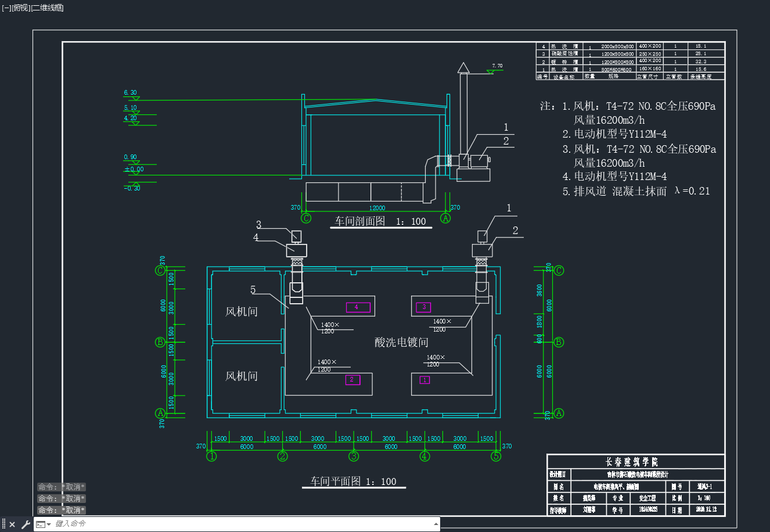Select grid bubble 3 at bottom axis

pos(354,456)
